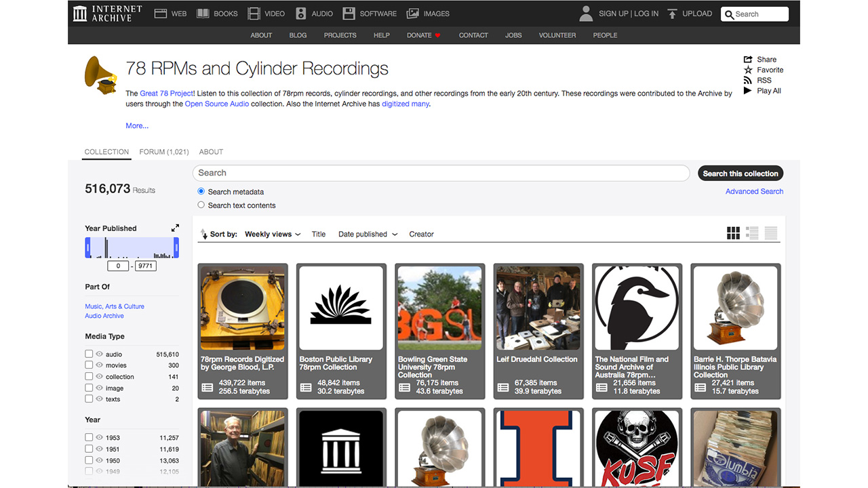Open the Books section icon
Viewport: 868px width, 488px height.
pos(203,14)
